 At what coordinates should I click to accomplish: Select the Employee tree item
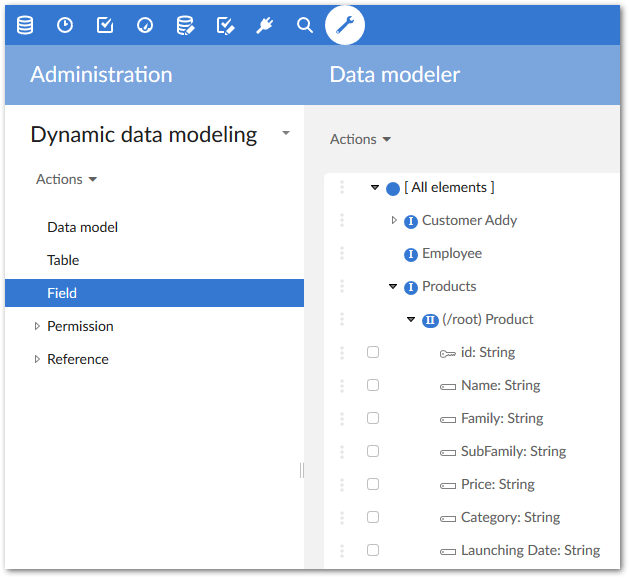[x=451, y=253]
